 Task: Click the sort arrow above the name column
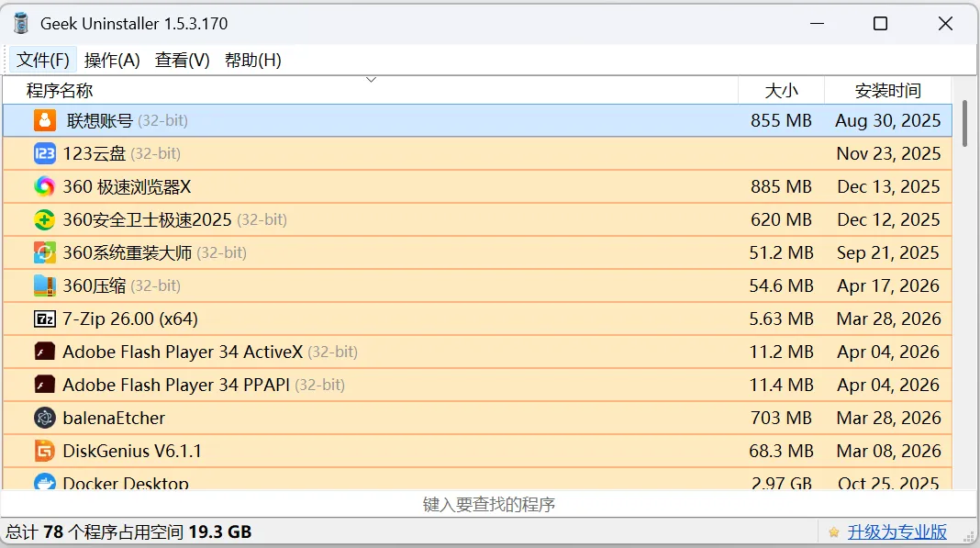pos(371,80)
